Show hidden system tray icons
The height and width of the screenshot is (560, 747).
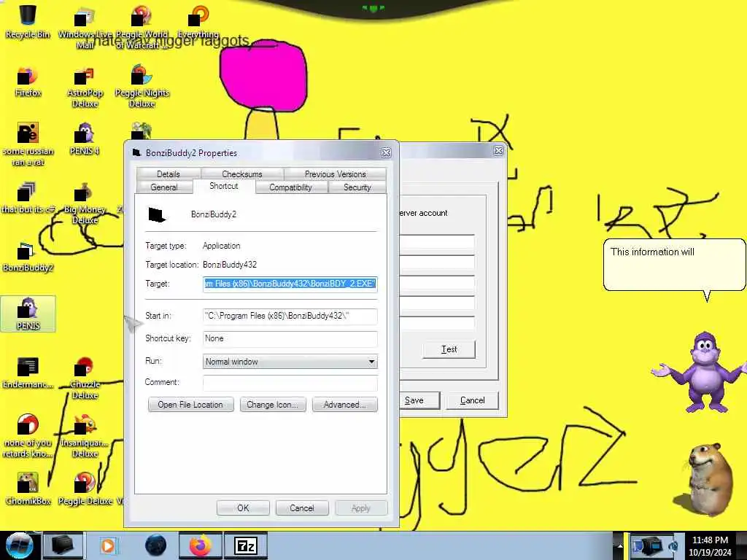pos(620,545)
